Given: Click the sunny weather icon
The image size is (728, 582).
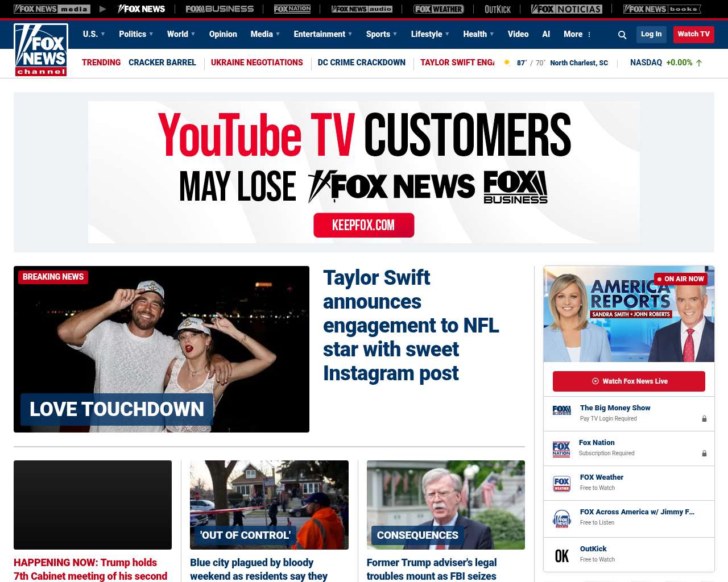Looking at the screenshot, I should 507,62.
